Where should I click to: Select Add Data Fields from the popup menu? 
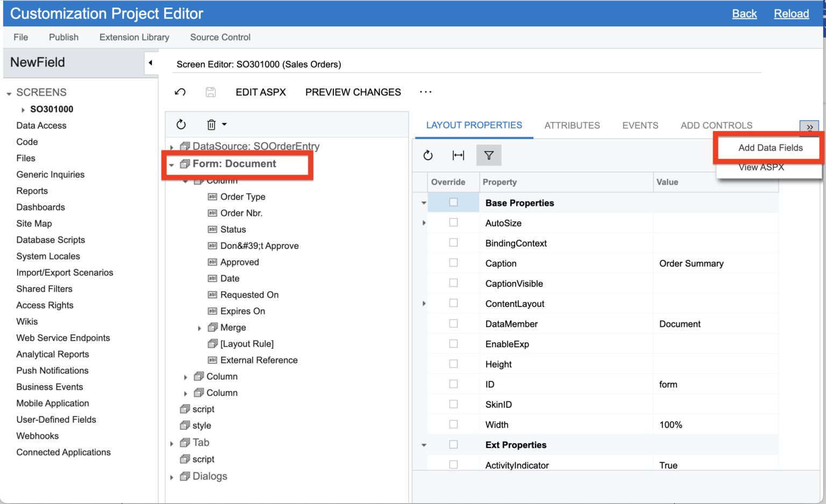[x=770, y=147]
